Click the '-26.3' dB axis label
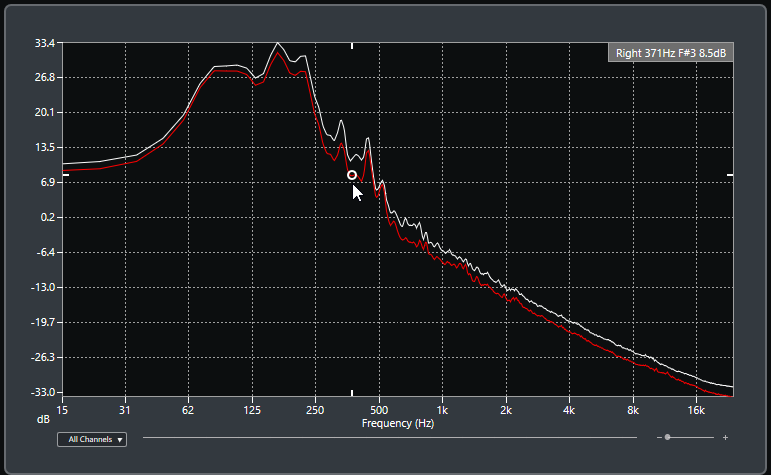 [43, 357]
